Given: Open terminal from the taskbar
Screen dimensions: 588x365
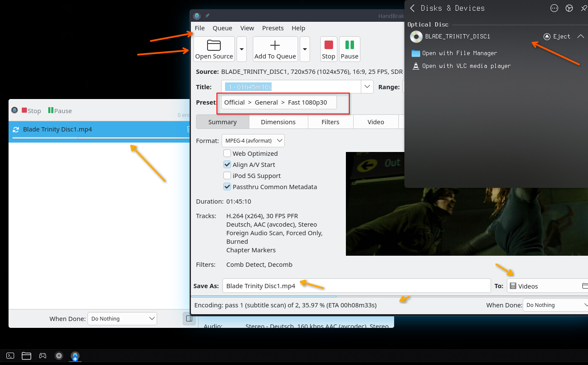Looking at the screenshot, I should click(x=11, y=356).
